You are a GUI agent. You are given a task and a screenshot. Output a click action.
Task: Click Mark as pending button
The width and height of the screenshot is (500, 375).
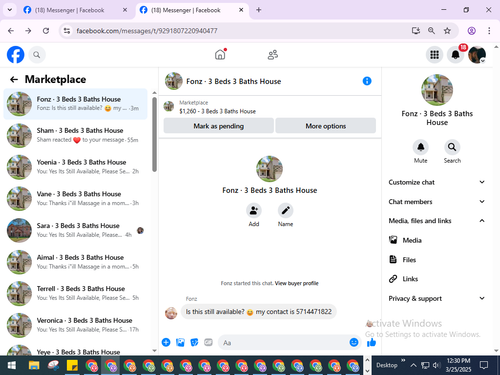click(x=219, y=126)
